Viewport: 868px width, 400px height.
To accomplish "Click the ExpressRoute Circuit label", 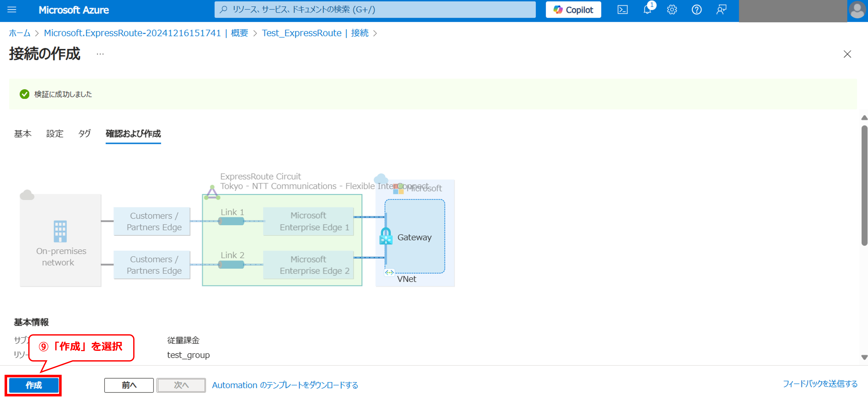I will [x=261, y=176].
